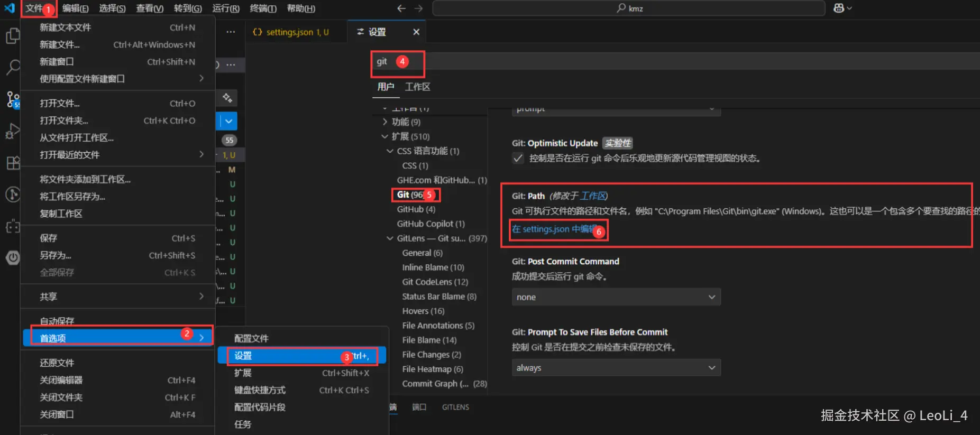
Task: Click the VS Code logo icon
Action: 10,8
